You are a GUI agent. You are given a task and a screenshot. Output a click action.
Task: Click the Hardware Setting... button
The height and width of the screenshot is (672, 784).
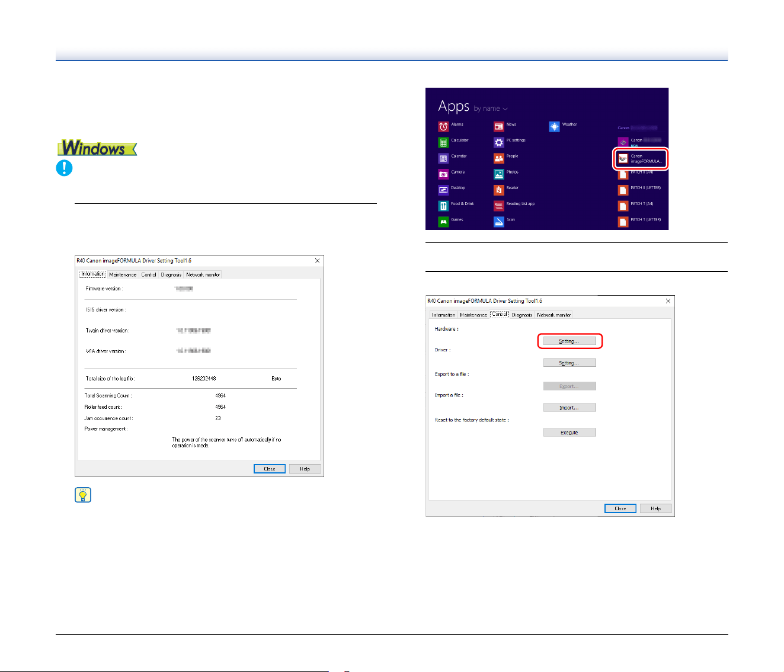pyautogui.click(x=569, y=341)
